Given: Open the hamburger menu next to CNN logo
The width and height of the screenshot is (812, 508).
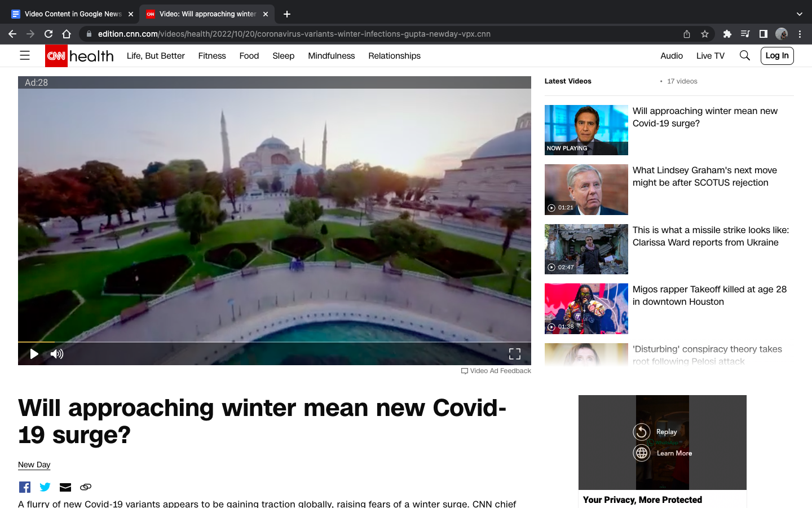Looking at the screenshot, I should tap(24, 55).
